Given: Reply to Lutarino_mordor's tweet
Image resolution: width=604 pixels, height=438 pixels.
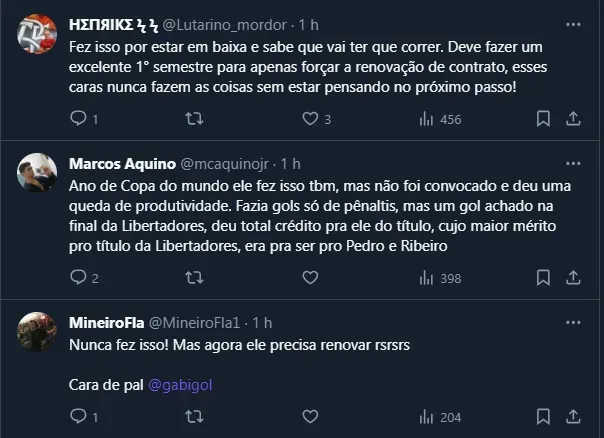Looking at the screenshot, I should coord(79,120).
